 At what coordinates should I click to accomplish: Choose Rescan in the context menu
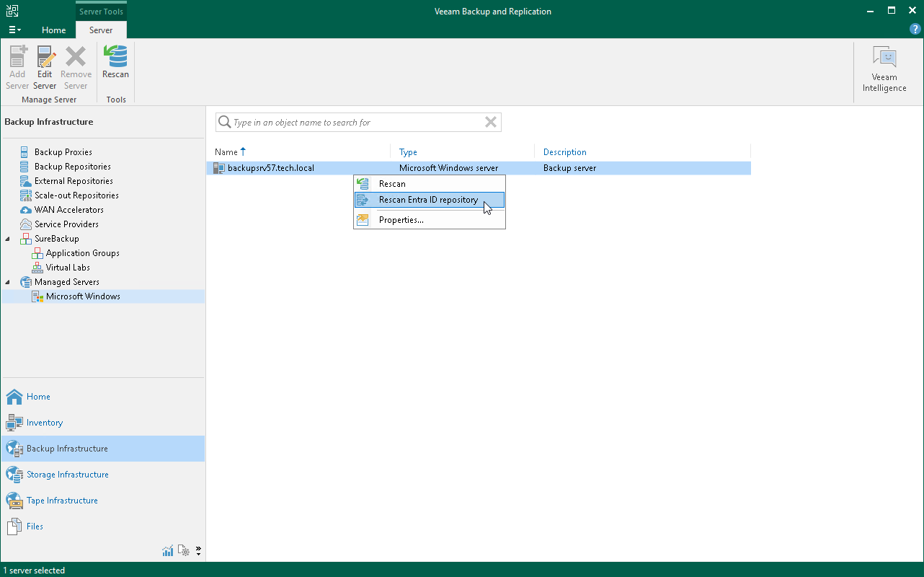(x=430, y=184)
